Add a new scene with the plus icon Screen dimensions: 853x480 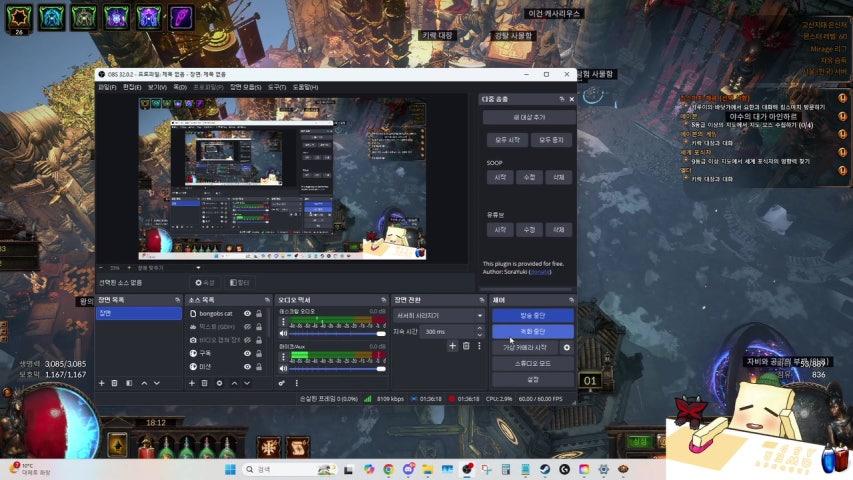click(102, 383)
